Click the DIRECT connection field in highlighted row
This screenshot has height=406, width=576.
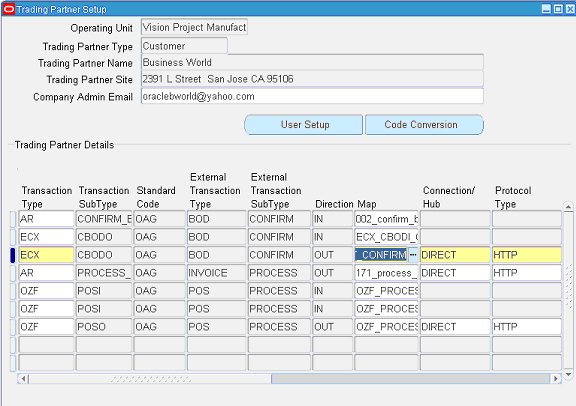pyautogui.click(x=455, y=255)
